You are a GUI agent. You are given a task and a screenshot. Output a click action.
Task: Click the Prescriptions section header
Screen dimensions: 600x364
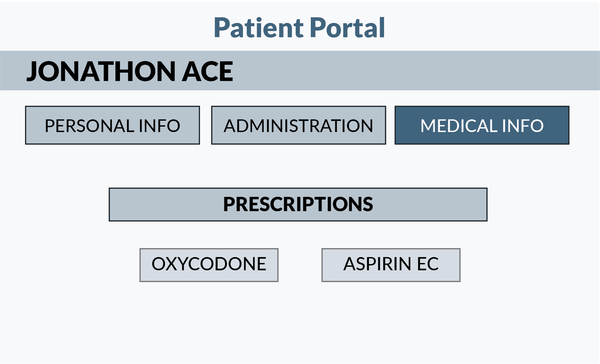[x=298, y=204]
